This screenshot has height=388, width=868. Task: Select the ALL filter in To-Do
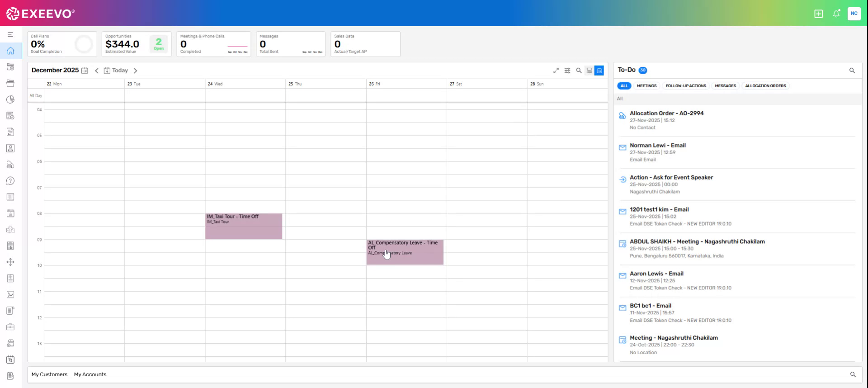coord(624,86)
